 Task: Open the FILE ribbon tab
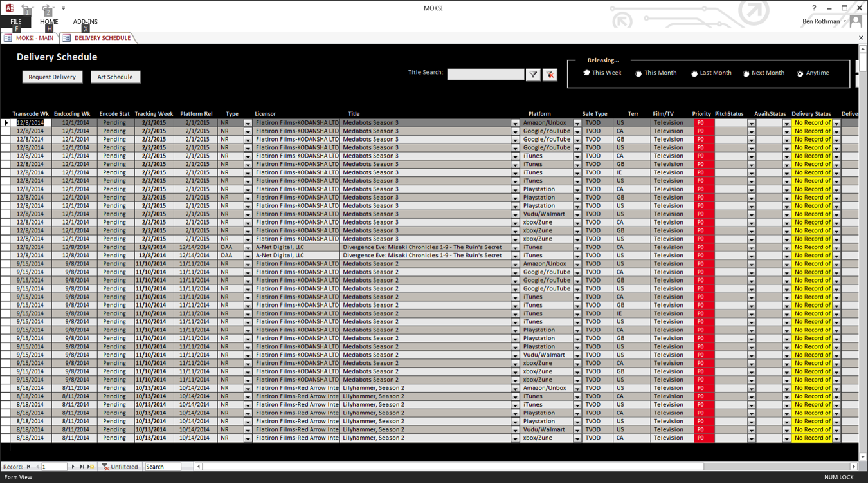pyautogui.click(x=15, y=22)
